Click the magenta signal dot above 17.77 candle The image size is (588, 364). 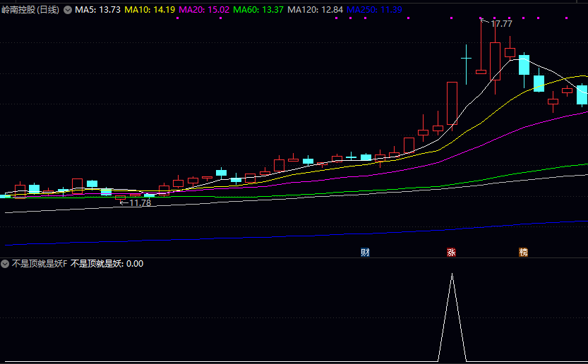click(480, 18)
